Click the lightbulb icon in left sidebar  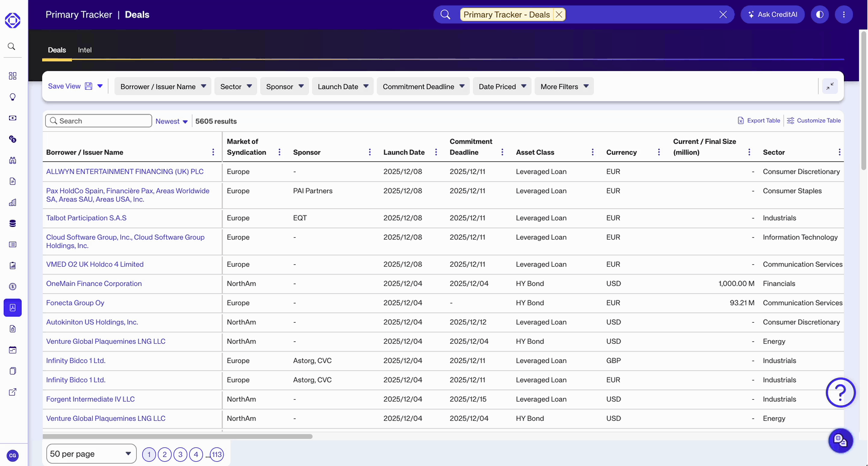tap(13, 97)
